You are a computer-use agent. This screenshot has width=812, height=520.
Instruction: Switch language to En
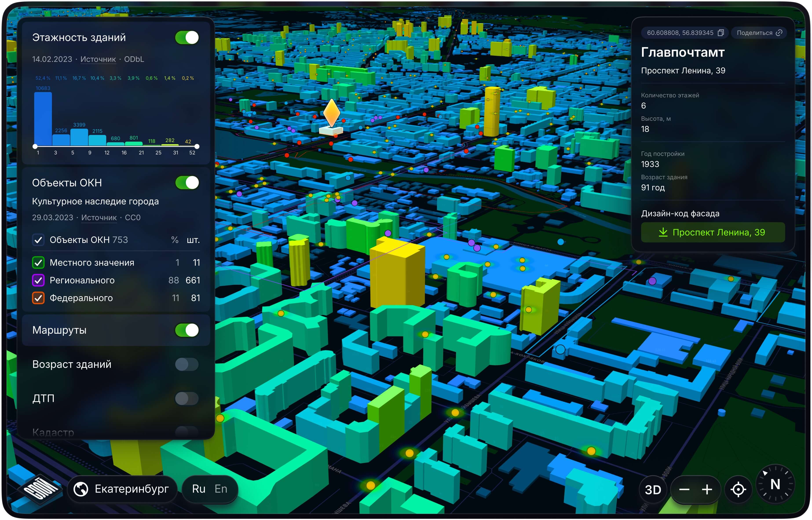coord(221,489)
